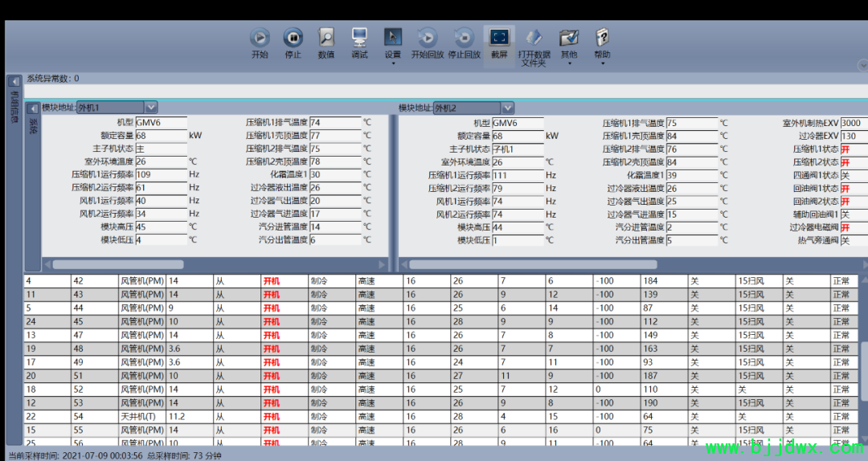Collapse the 机组信息 side panel arrow
This screenshot has height=461, width=868.
click(x=14, y=82)
